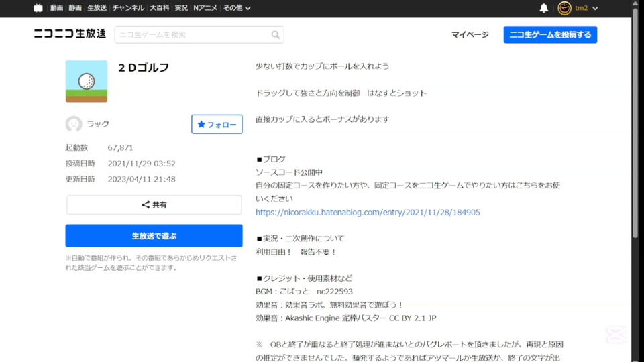Screen dimensions: 644x362
Task: Click the posted date 2021/11/29 03:52
Action: 142,164
